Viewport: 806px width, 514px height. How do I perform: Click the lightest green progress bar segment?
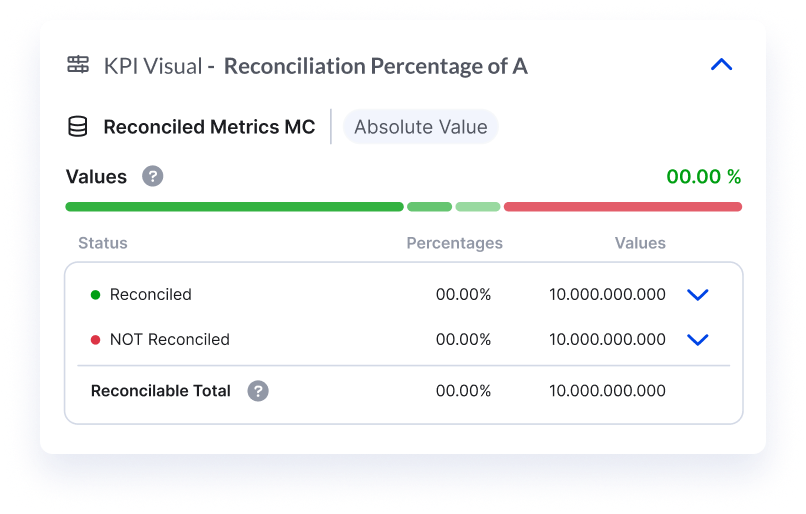478,207
